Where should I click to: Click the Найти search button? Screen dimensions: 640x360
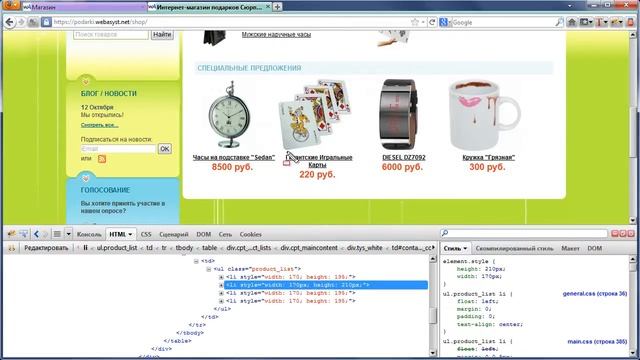pyautogui.click(x=162, y=35)
